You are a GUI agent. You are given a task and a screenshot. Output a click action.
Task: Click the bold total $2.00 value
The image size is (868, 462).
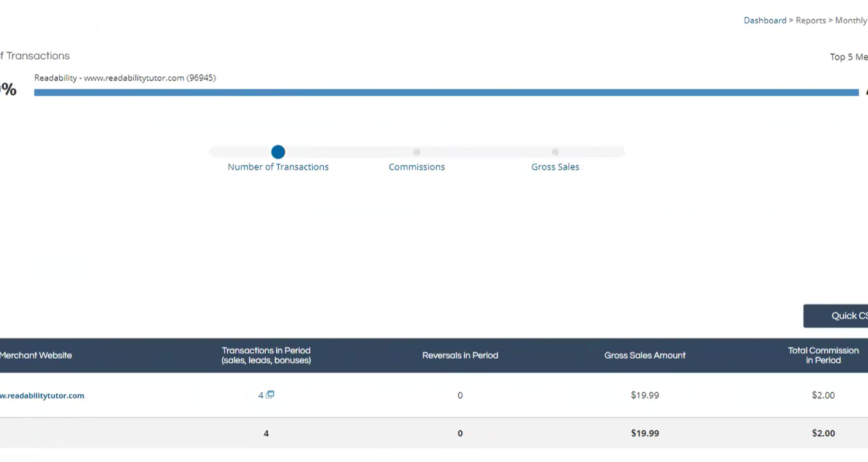(x=823, y=433)
